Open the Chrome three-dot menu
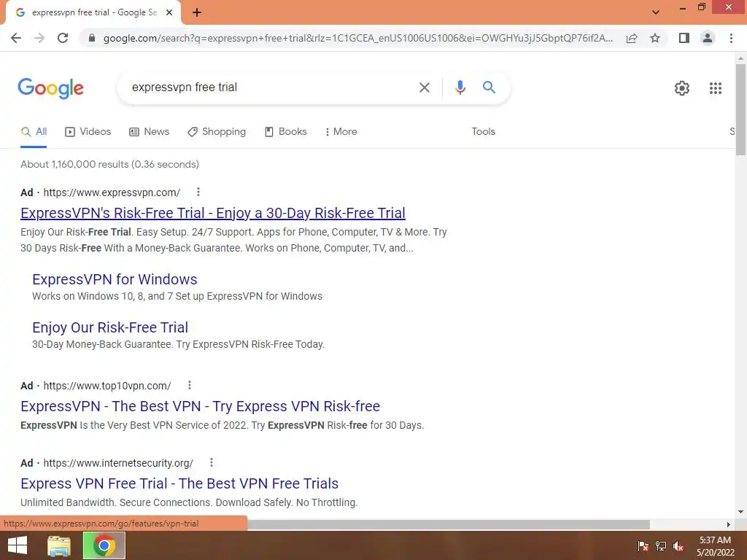This screenshot has height=560, width=747. [x=731, y=38]
